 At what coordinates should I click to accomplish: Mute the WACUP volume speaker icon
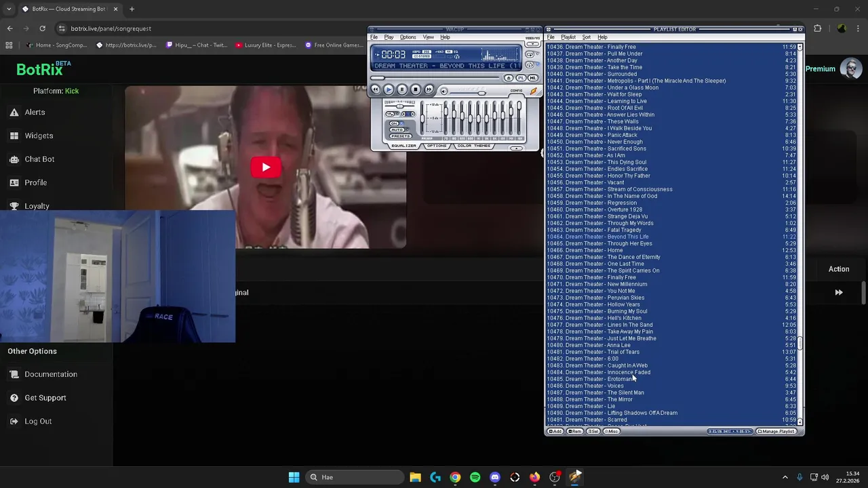coord(444,91)
